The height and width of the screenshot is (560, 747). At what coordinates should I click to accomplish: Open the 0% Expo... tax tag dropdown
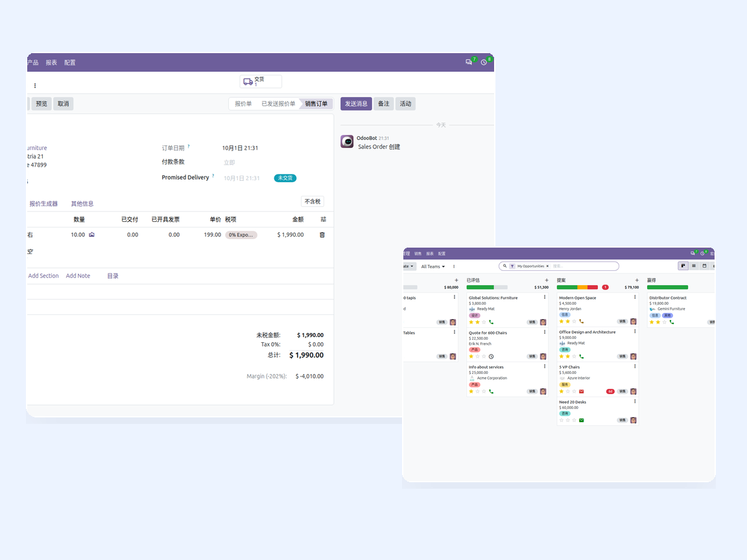tap(241, 235)
